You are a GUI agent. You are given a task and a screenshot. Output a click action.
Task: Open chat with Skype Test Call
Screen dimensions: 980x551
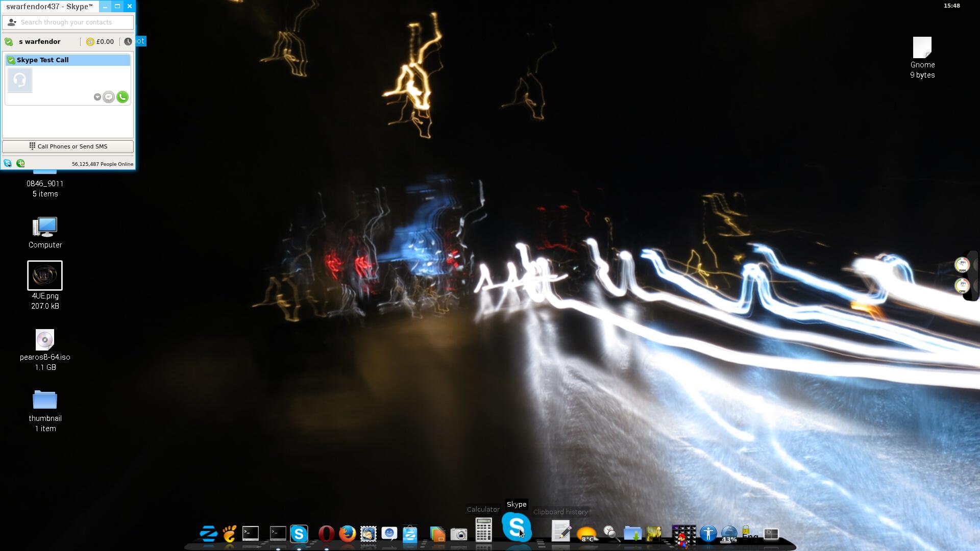[109, 97]
